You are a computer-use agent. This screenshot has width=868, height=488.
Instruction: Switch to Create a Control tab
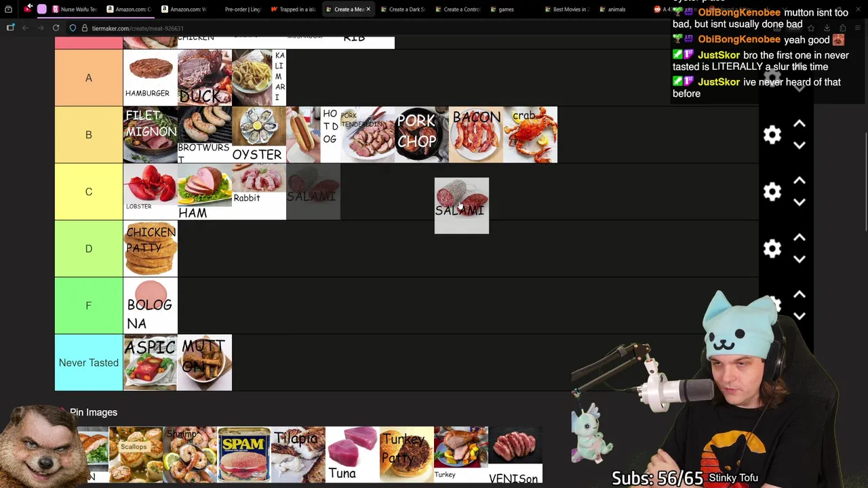pos(458,9)
